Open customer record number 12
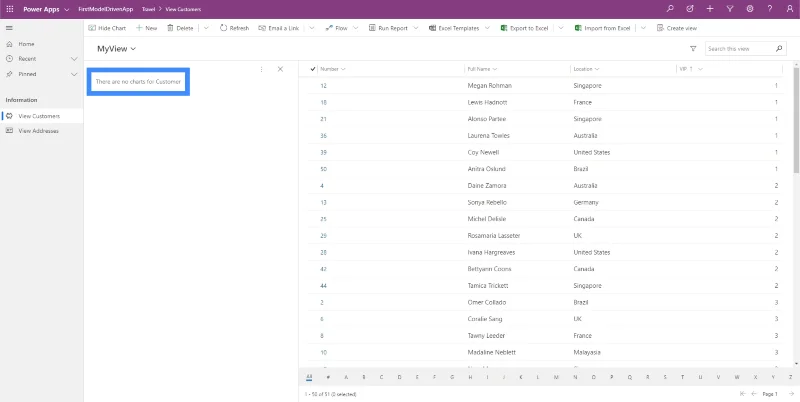800x402 pixels. coord(323,86)
